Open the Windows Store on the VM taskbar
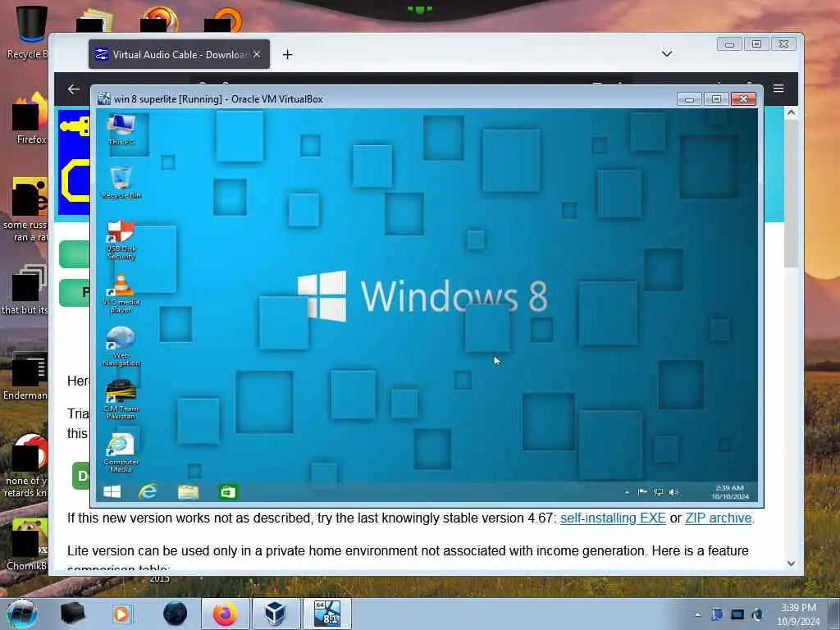This screenshot has height=630, width=840. tap(228, 492)
